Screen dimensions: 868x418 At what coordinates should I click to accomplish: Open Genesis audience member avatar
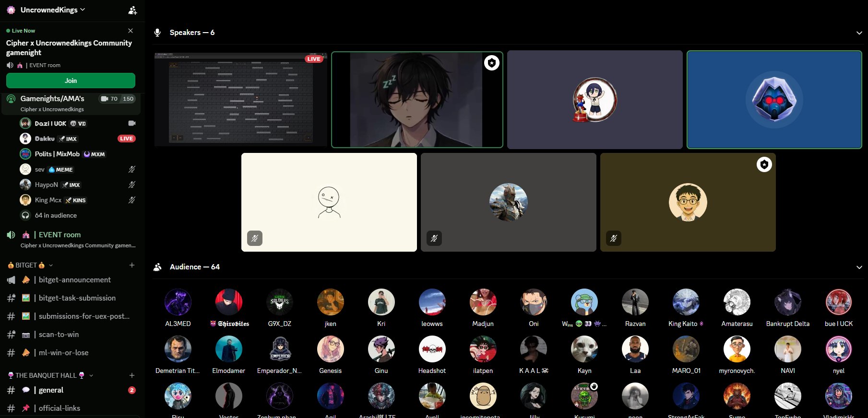(x=331, y=349)
